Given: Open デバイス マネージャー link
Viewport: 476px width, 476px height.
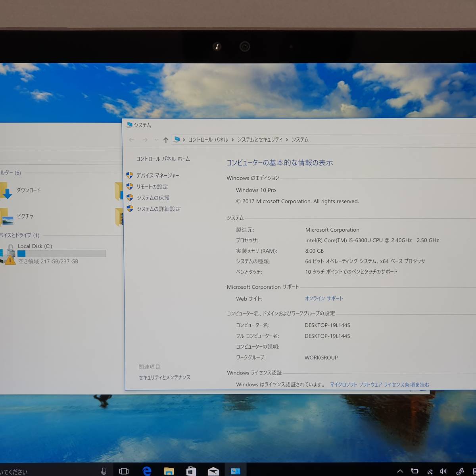Looking at the screenshot, I should [157, 175].
